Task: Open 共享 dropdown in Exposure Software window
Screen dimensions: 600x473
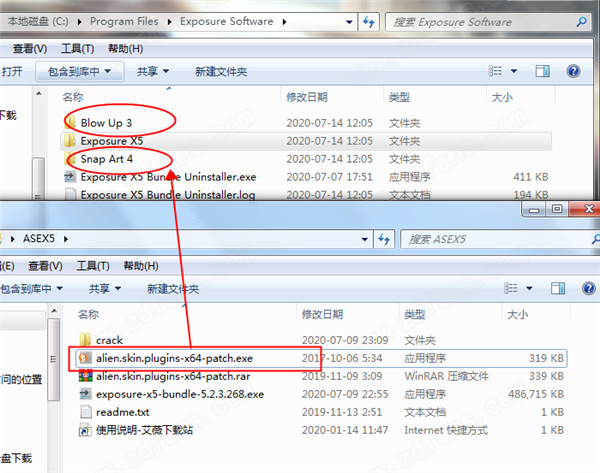Action: [153, 71]
